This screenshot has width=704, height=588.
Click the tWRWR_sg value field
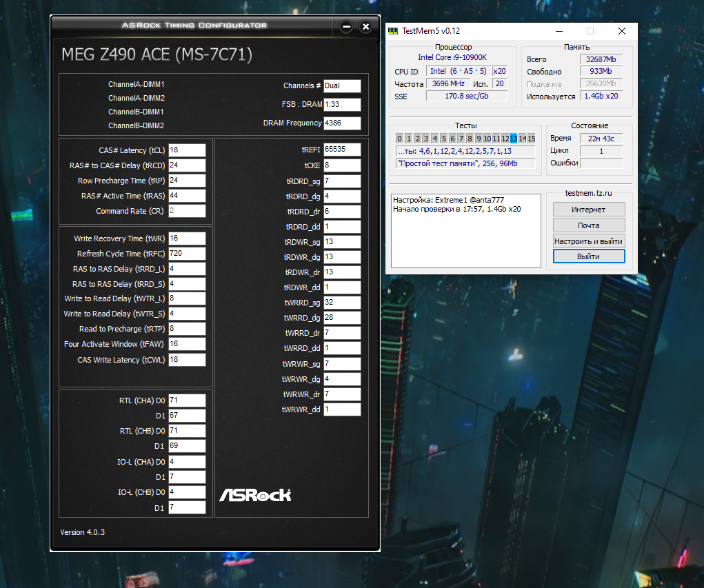[x=342, y=364]
